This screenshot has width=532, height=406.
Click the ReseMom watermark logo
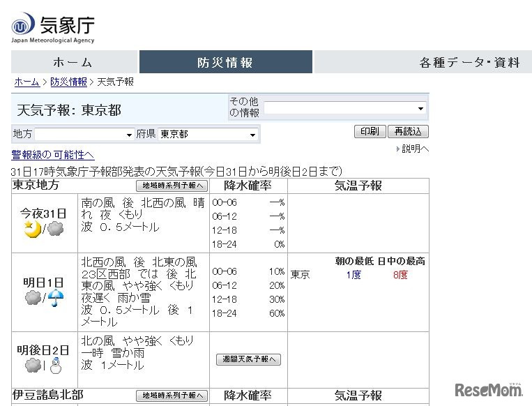click(x=488, y=389)
